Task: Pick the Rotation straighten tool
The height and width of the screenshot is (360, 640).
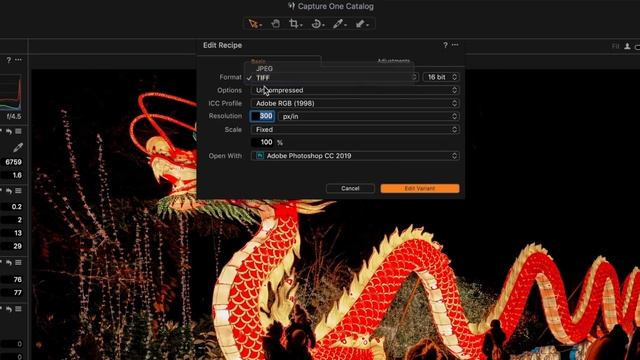Action: pyautogui.click(x=318, y=24)
